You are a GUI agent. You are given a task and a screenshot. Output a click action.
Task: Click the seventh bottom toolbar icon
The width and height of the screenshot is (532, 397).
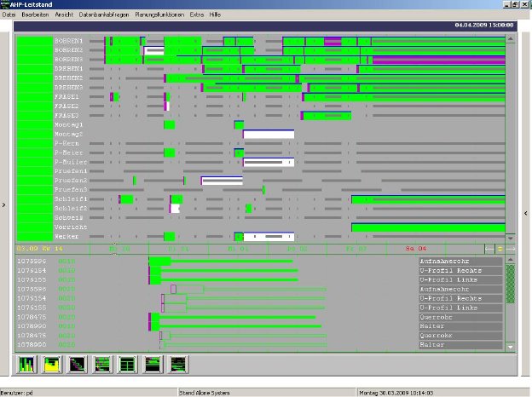point(179,363)
